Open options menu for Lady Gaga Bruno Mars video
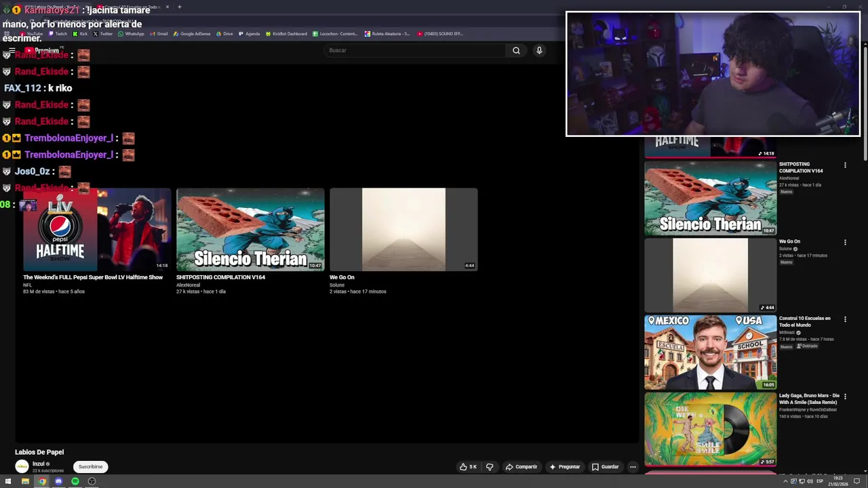 coord(845,396)
